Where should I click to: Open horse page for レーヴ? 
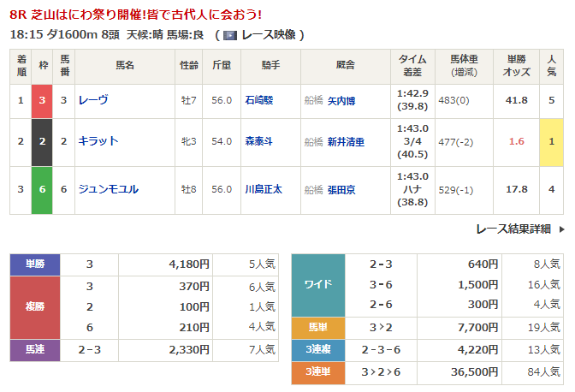[92, 100]
